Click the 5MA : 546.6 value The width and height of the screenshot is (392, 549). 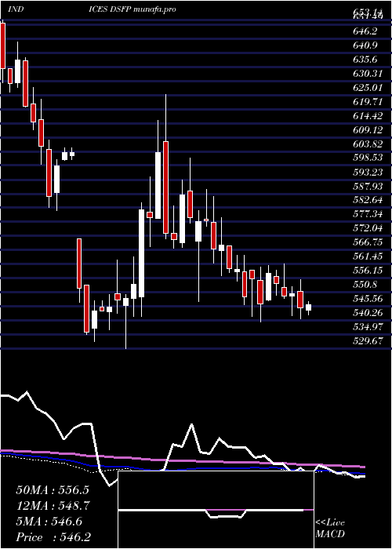49,522
